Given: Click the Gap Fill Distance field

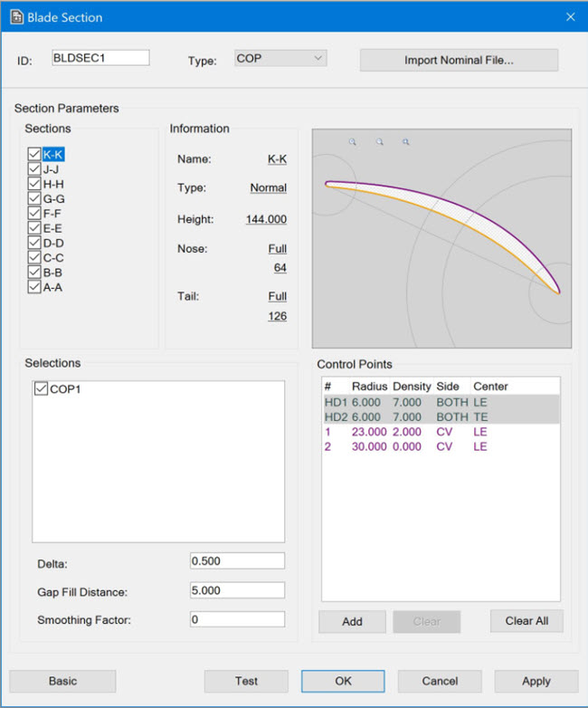Looking at the screenshot, I should (x=237, y=590).
